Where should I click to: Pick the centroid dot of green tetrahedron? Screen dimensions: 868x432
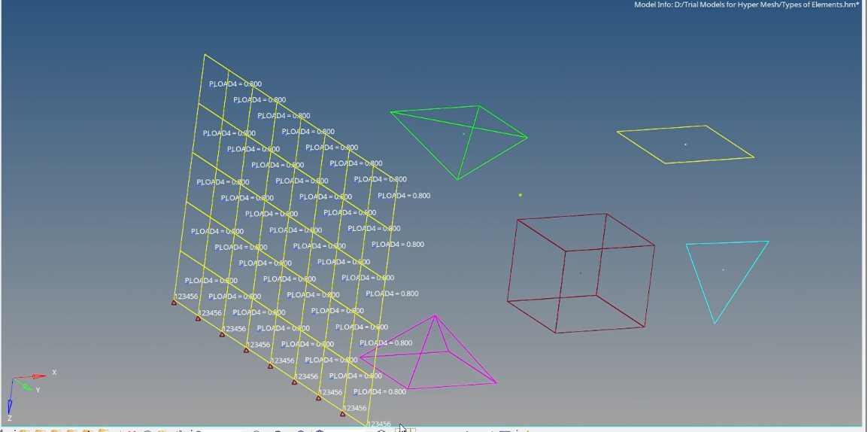coord(463,134)
